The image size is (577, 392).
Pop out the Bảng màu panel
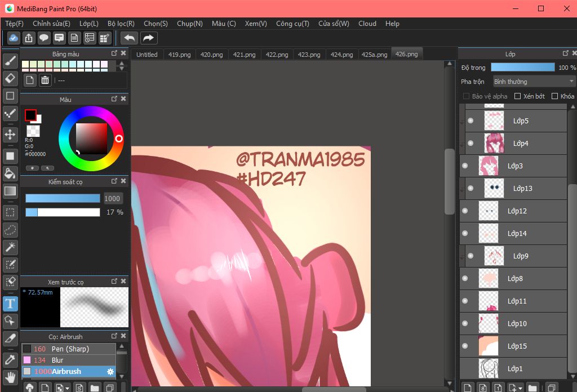coord(114,54)
